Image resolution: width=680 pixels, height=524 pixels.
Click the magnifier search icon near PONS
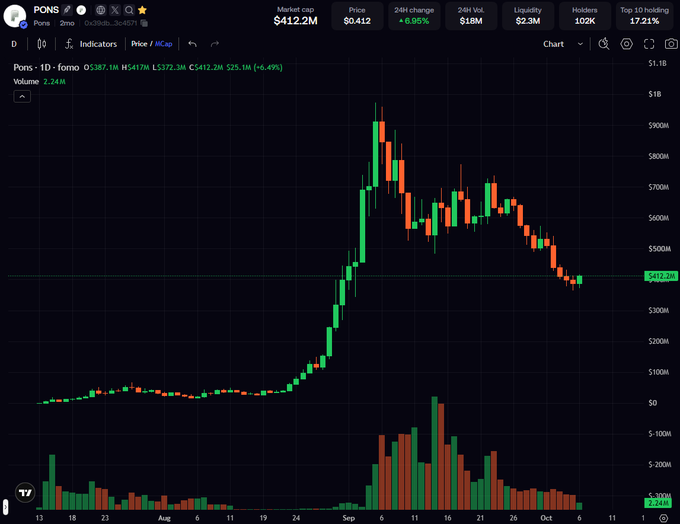click(129, 10)
